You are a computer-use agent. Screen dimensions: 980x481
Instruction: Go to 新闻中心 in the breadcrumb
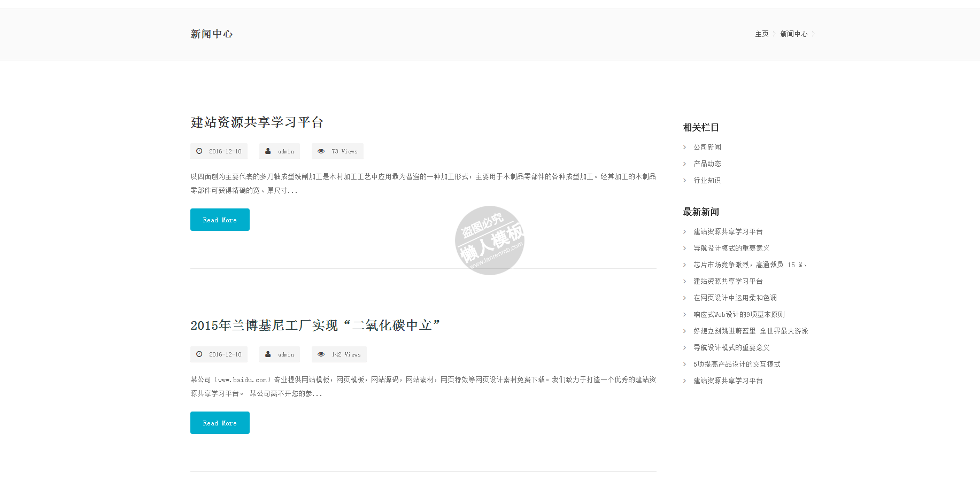pyautogui.click(x=794, y=34)
